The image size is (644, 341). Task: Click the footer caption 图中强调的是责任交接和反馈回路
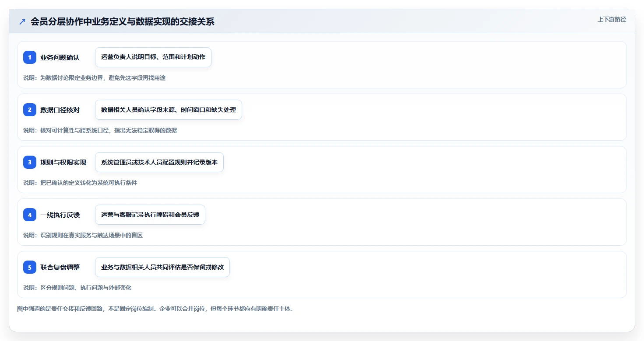click(x=155, y=309)
